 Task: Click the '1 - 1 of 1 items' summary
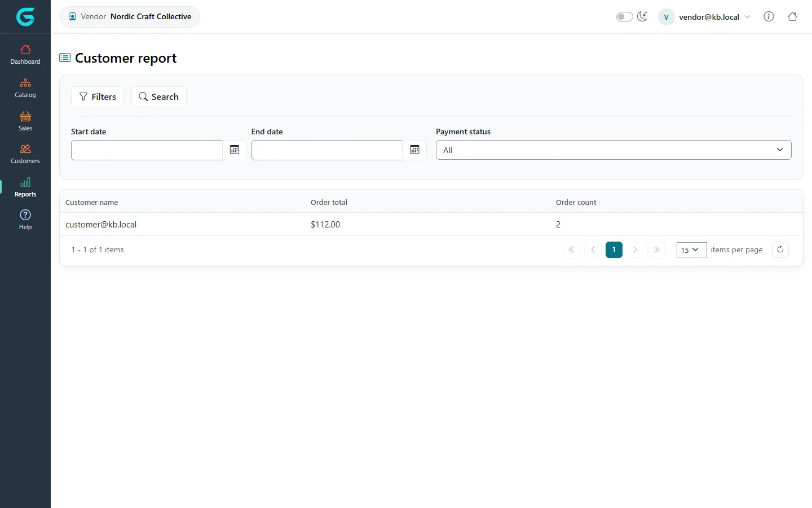coord(98,249)
